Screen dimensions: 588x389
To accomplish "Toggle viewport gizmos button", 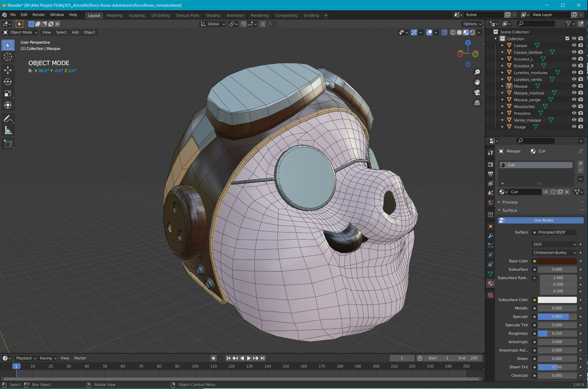I will point(415,33).
